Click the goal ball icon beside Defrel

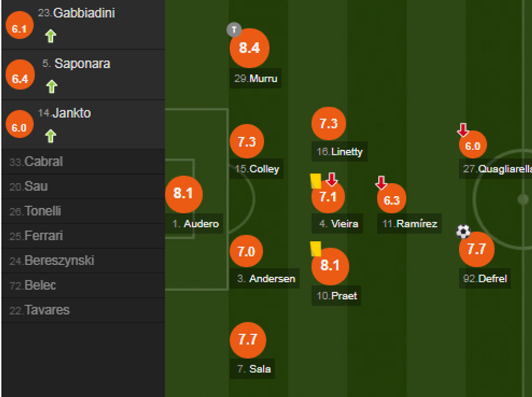click(463, 232)
